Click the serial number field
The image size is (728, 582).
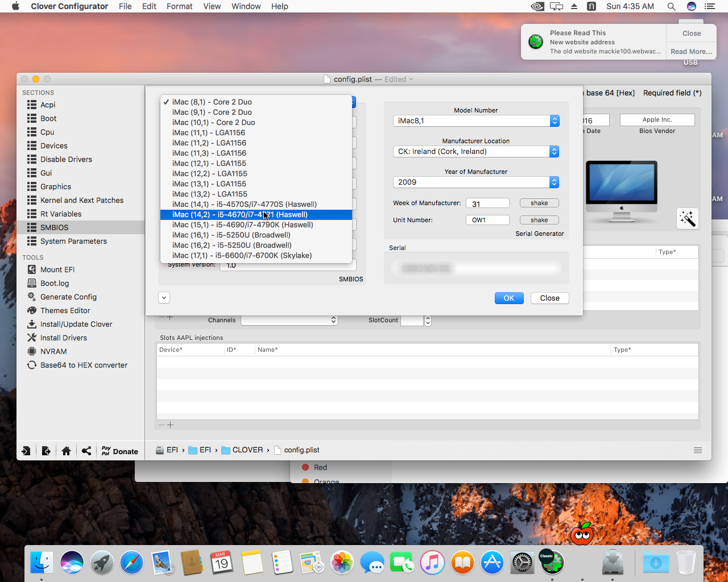476,268
